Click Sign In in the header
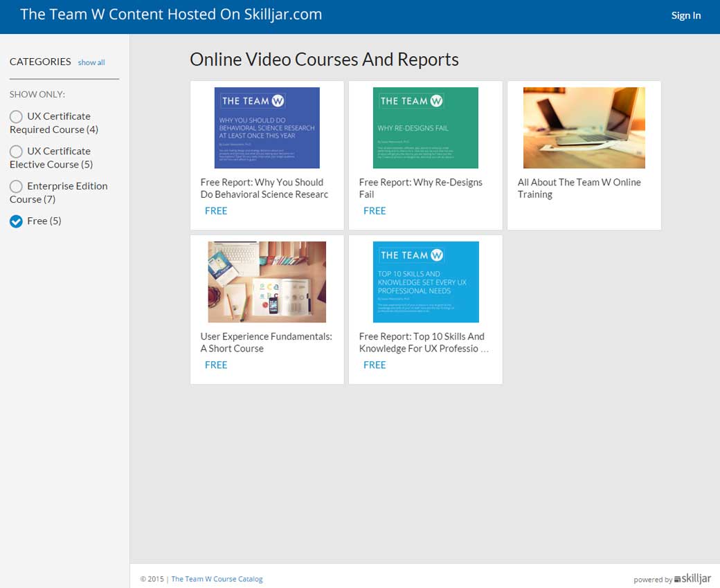This screenshot has width=720, height=588. 685,15
